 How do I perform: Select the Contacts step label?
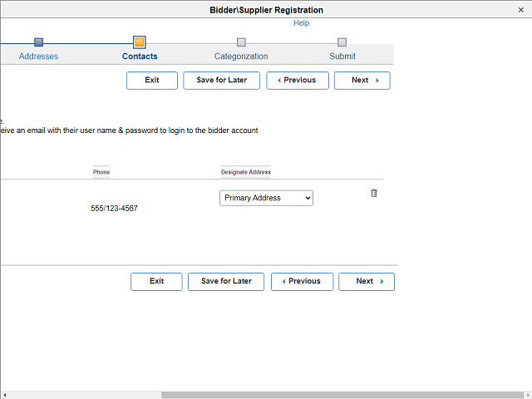click(x=140, y=57)
